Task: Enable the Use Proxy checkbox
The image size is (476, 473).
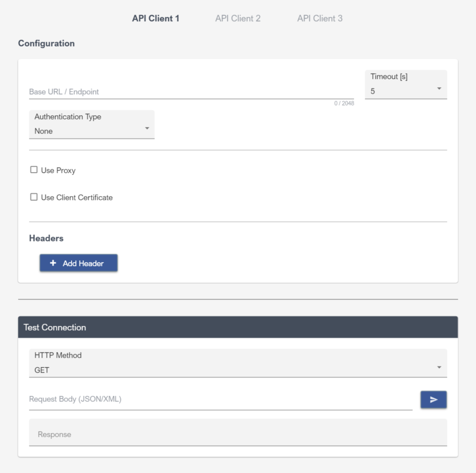Action: click(34, 170)
